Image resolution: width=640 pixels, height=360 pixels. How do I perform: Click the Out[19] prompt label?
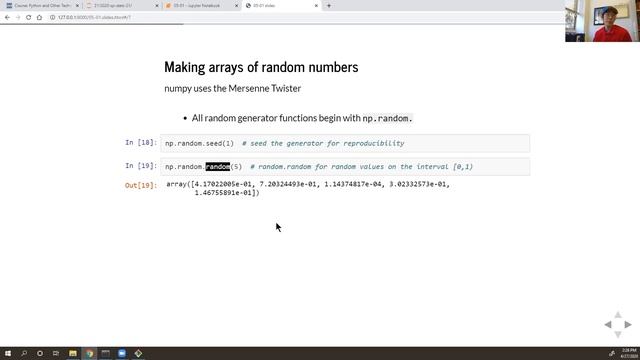141,185
